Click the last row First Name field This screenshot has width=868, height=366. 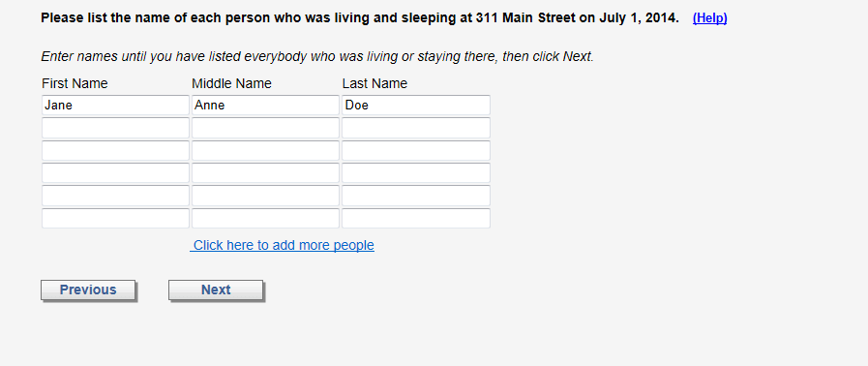(x=115, y=218)
